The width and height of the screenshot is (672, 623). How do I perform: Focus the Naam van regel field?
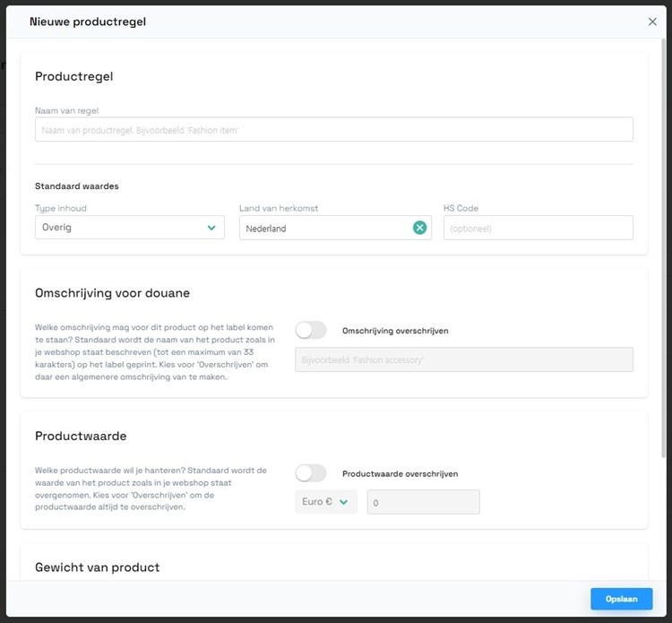(334, 130)
